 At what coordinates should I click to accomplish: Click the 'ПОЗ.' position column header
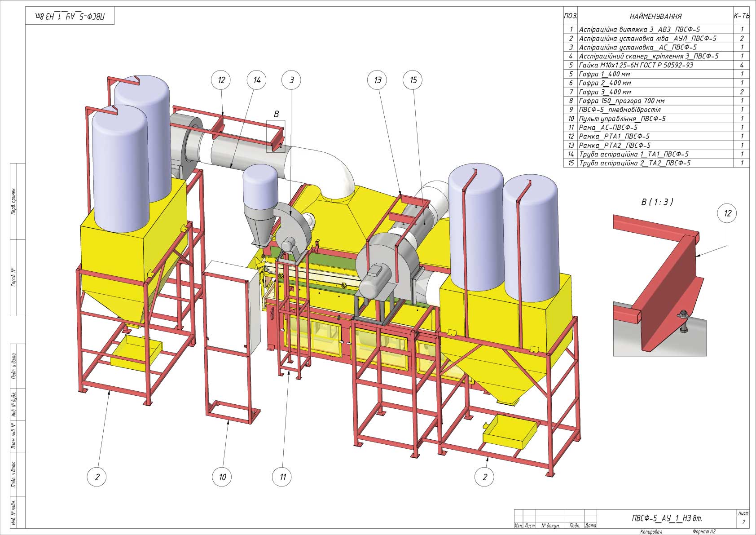tap(571, 16)
